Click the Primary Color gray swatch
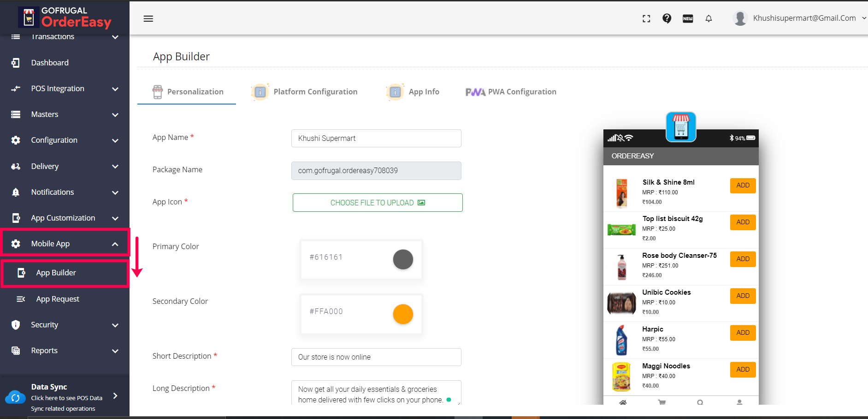The height and width of the screenshot is (419, 868). (403, 259)
